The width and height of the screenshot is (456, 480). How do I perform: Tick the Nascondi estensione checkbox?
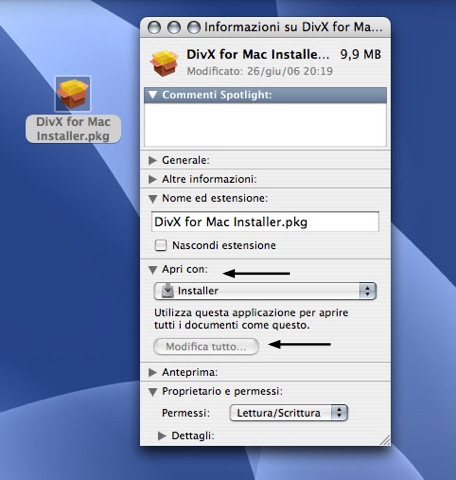(x=161, y=246)
